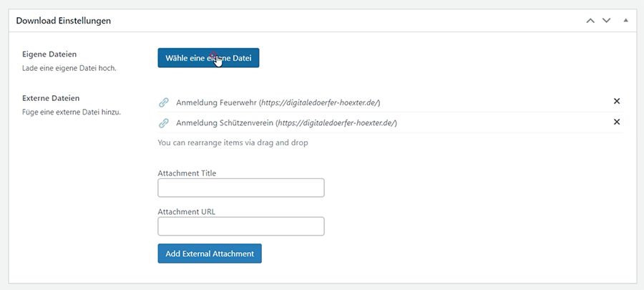Image resolution: width=644 pixels, height=290 pixels.
Task: Click the URL of the Schützenverein attachment
Action: 335,123
